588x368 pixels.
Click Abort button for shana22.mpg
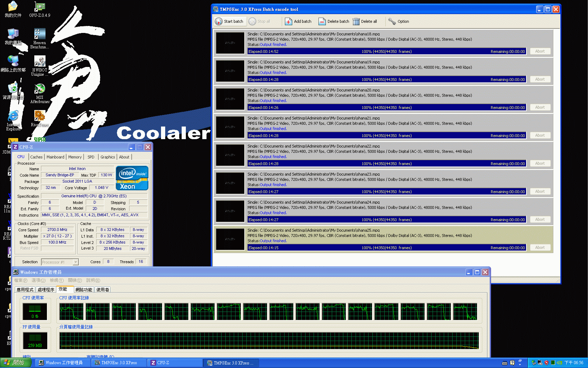(x=540, y=163)
